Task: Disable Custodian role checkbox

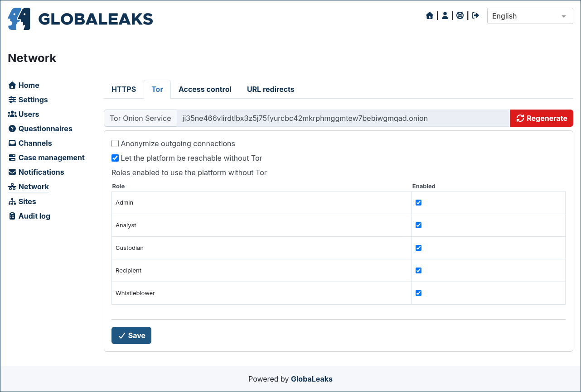Action: (x=418, y=248)
